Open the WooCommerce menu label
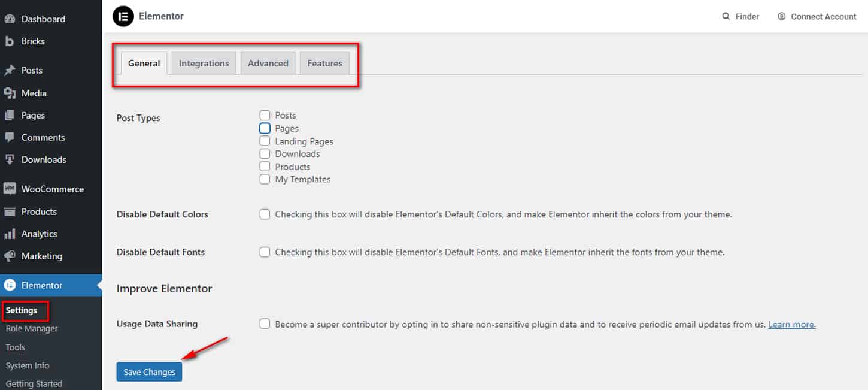The image size is (868, 390). coord(53,189)
